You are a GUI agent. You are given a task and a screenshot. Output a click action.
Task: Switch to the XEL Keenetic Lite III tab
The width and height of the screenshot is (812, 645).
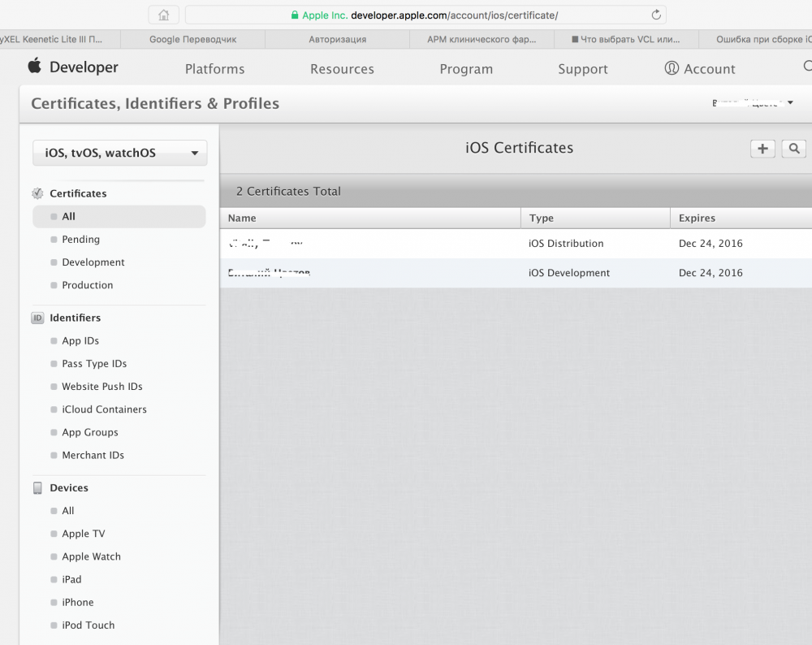pos(60,39)
